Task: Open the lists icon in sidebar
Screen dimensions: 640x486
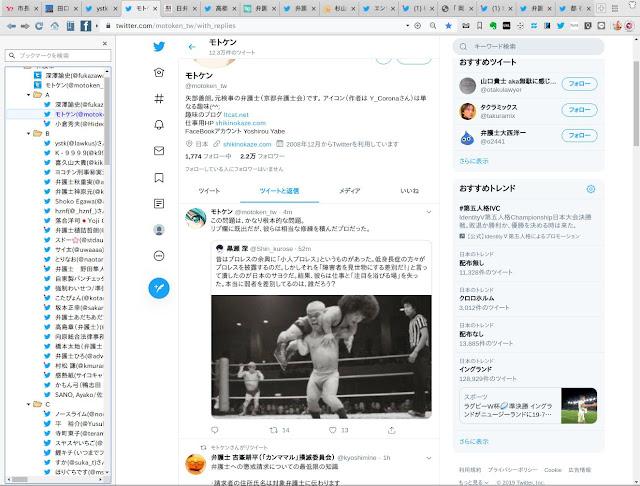Action: coord(159,204)
